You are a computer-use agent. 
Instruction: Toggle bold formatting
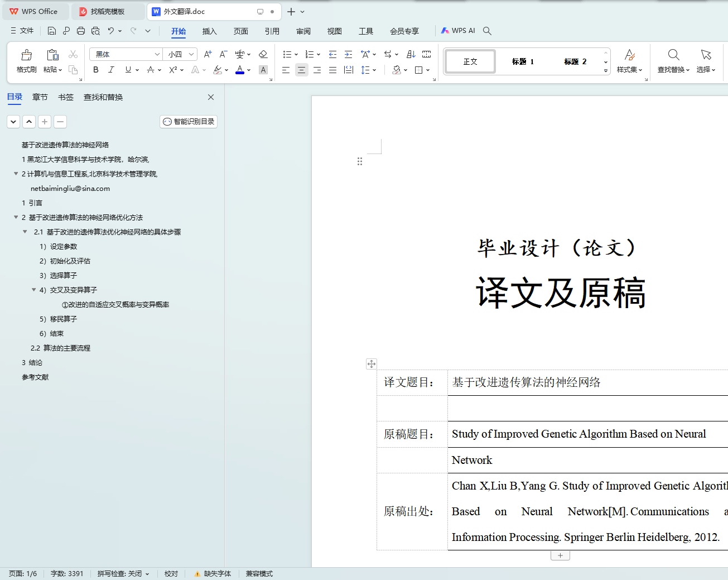point(96,70)
